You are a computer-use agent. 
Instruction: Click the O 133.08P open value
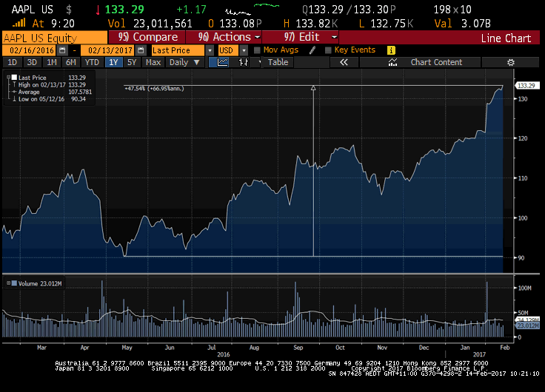235,24
